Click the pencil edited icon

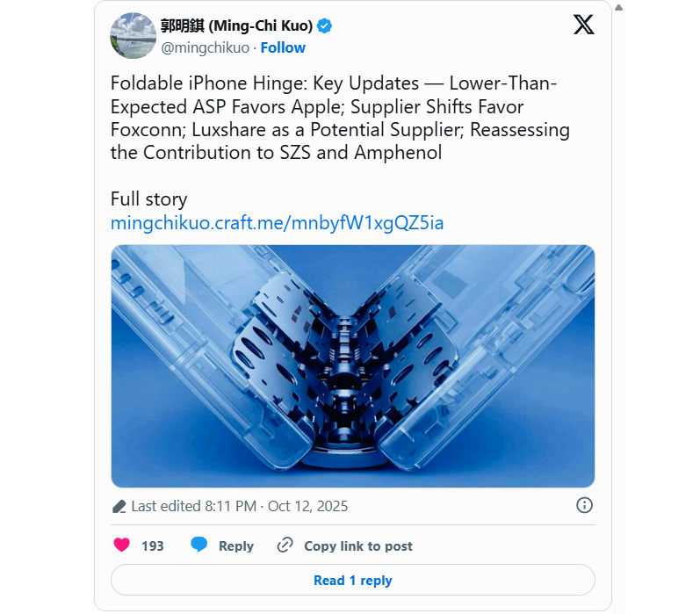click(x=119, y=507)
